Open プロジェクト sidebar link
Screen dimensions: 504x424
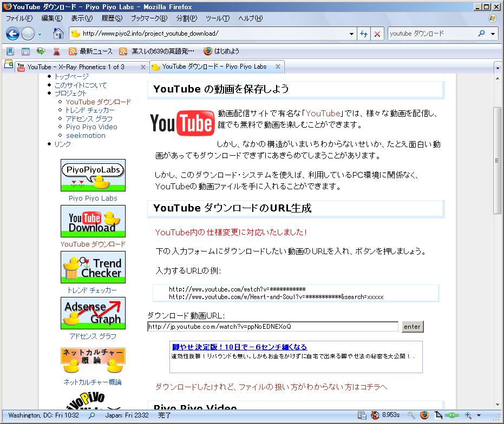pyautogui.click(x=70, y=94)
